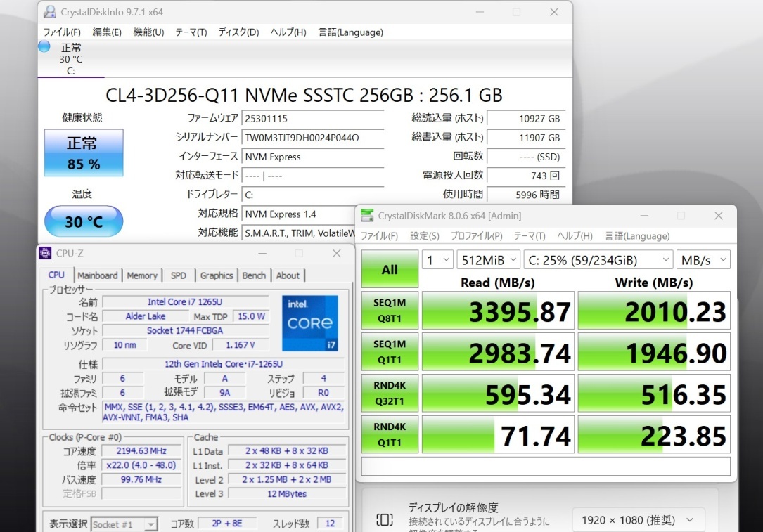The width and height of the screenshot is (763, 532).
Task: Open the 設定(S) menu in CrystalDiskMark
Action: 423,236
